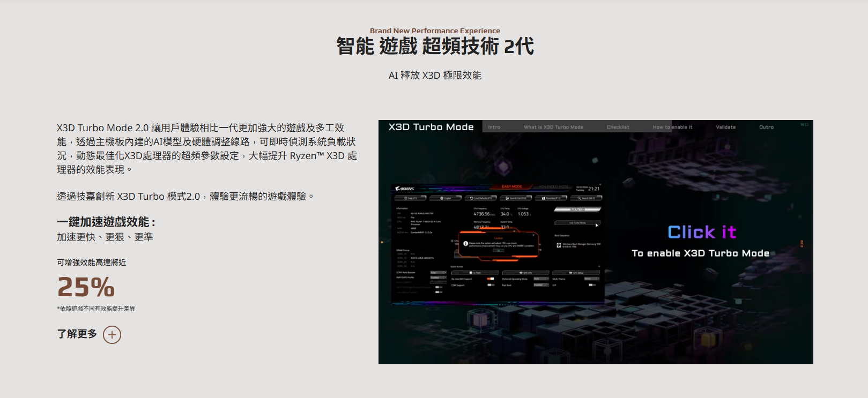Click the Windows Boot Manager drive icon
The image size is (868, 398).
click(x=559, y=245)
